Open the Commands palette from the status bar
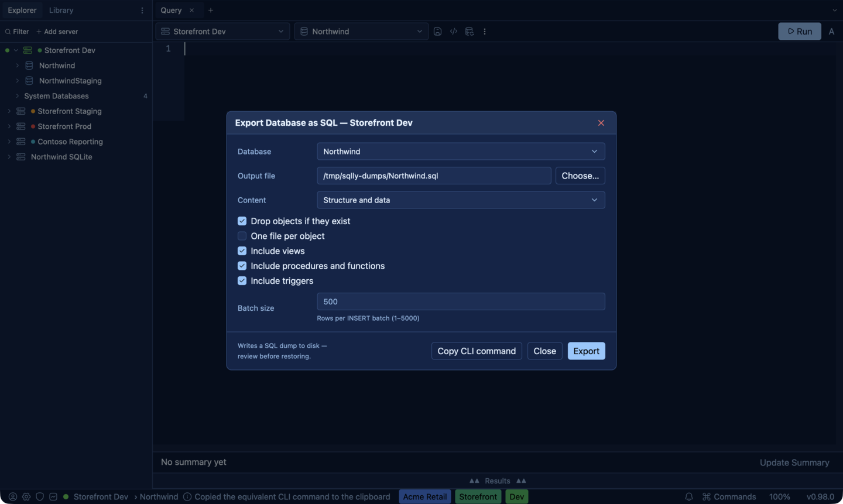This screenshot has height=504, width=843. pos(729,496)
